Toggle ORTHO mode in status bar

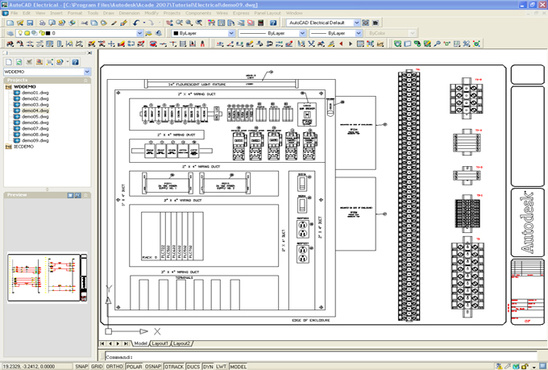(114, 366)
